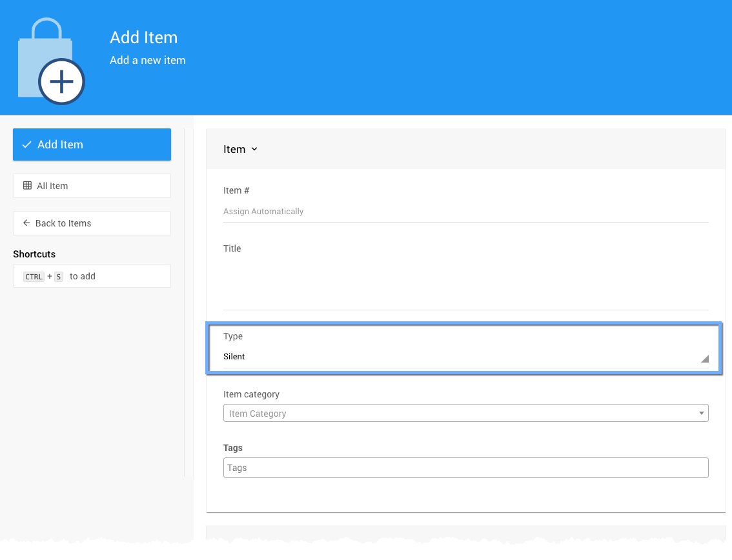
Task: Click the Item category field label
Action: (x=251, y=394)
